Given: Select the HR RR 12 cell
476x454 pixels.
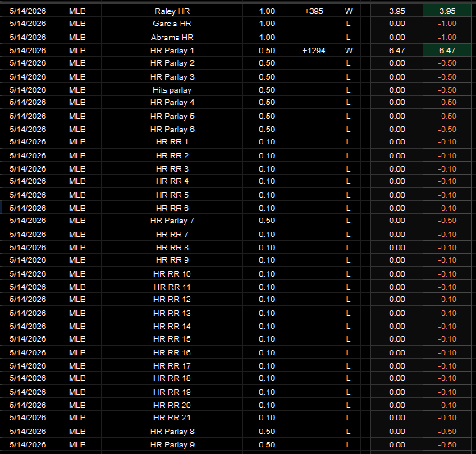Looking at the screenshot, I should click(x=172, y=300).
